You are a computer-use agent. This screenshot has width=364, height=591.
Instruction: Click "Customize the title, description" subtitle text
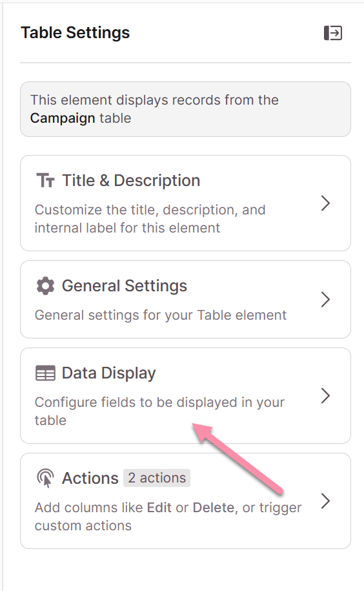pos(150,218)
